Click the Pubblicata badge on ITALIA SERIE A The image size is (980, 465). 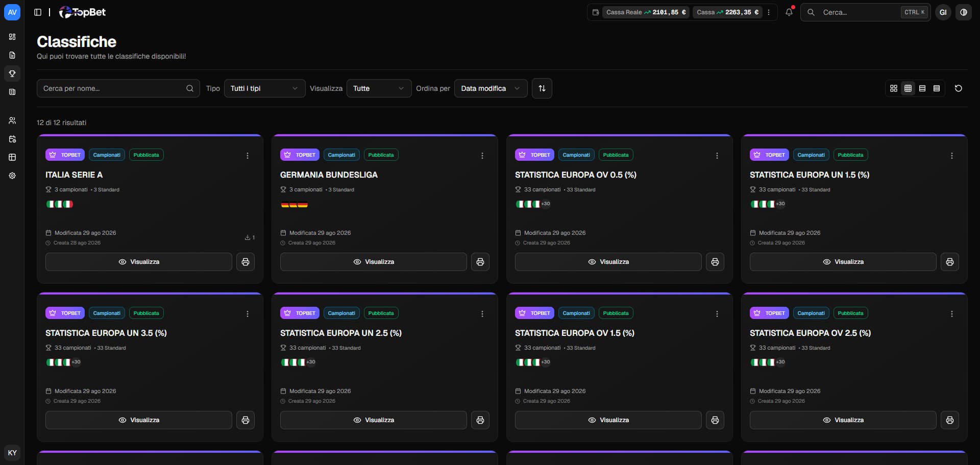point(146,155)
